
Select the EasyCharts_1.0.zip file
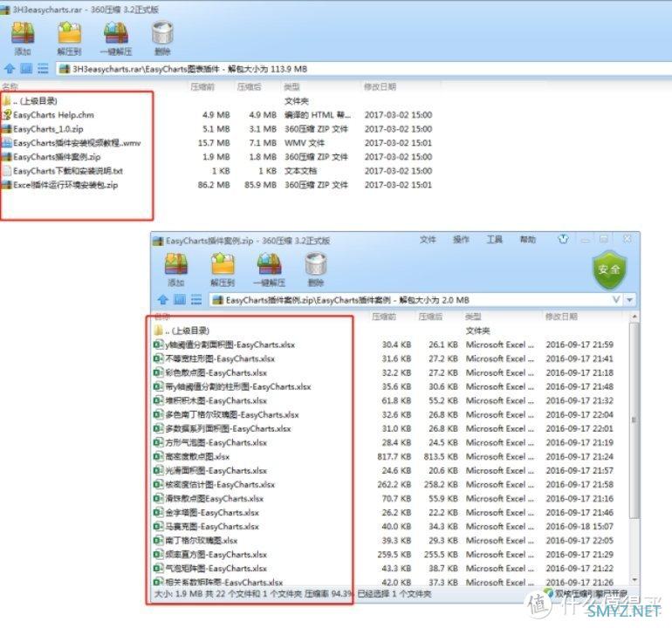(44, 129)
